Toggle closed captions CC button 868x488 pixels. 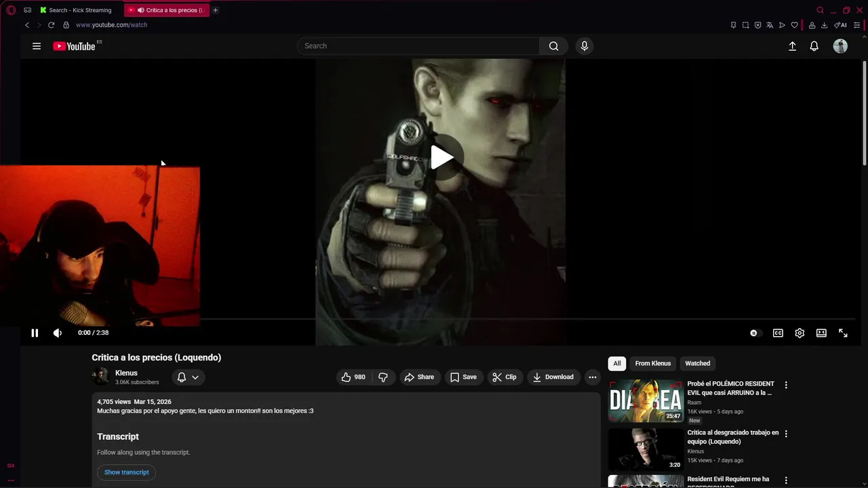(x=778, y=333)
